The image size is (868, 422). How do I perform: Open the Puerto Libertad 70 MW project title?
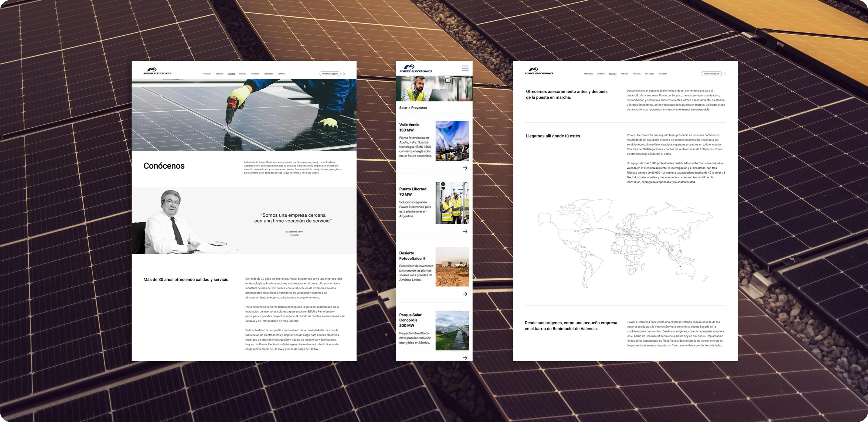[x=413, y=192]
